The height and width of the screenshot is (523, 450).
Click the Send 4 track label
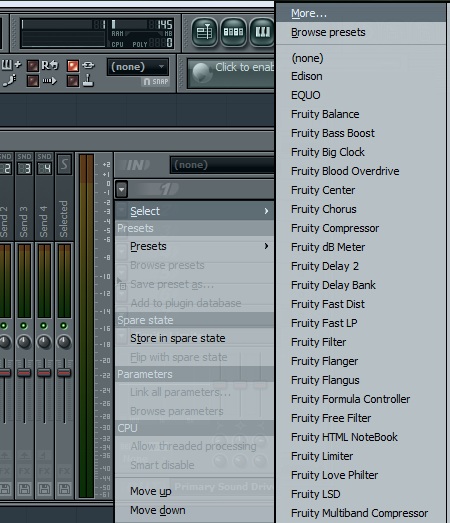[x=44, y=221]
